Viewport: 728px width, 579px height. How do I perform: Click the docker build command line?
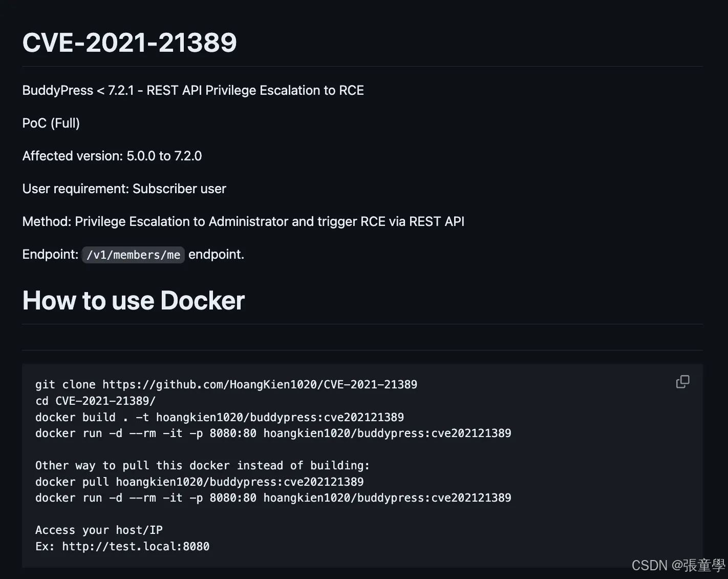(x=220, y=417)
